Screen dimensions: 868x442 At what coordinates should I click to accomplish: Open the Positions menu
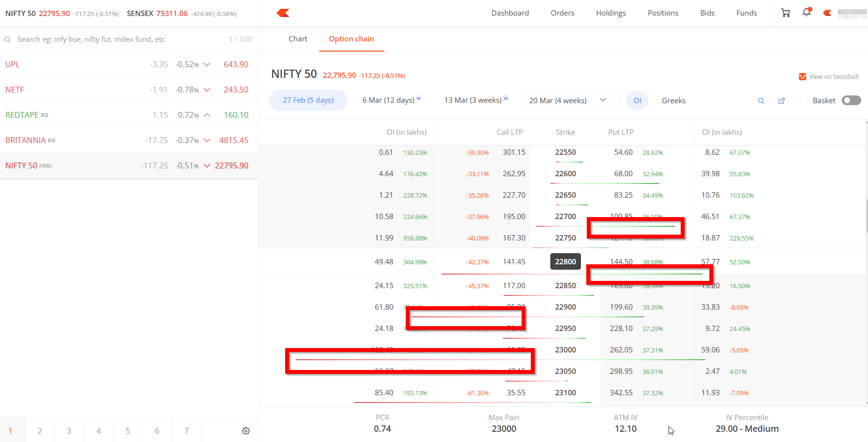click(x=663, y=13)
